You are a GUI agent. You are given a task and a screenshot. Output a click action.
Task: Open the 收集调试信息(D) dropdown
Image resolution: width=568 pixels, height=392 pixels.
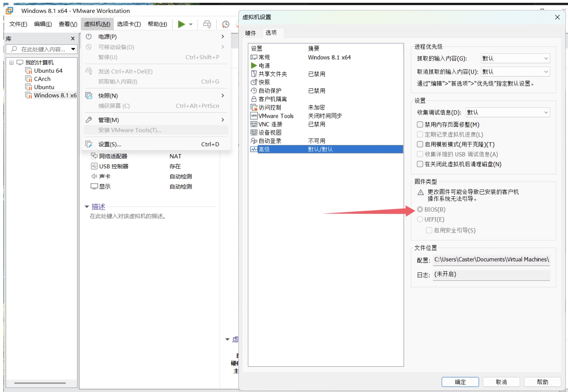click(508, 112)
